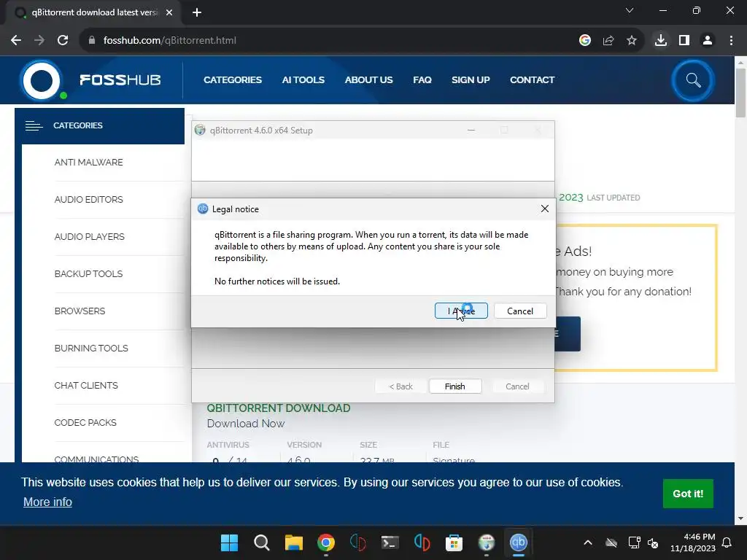Viewport: 747px width, 560px height.
Task: Click the Chrome taskbar icon
Action: [326, 542]
